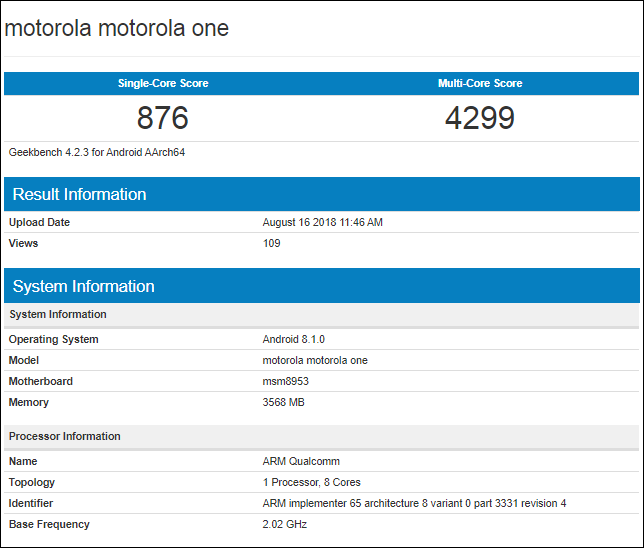The image size is (644, 548).
Task: Click the Views count 109
Action: [271, 243]
